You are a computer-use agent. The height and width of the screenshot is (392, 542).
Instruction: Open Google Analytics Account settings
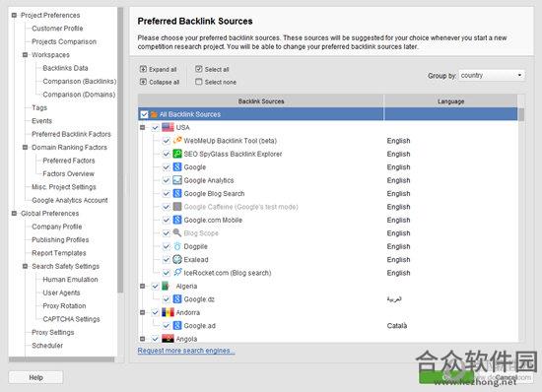pyautogui.click(x=70, y=200)
